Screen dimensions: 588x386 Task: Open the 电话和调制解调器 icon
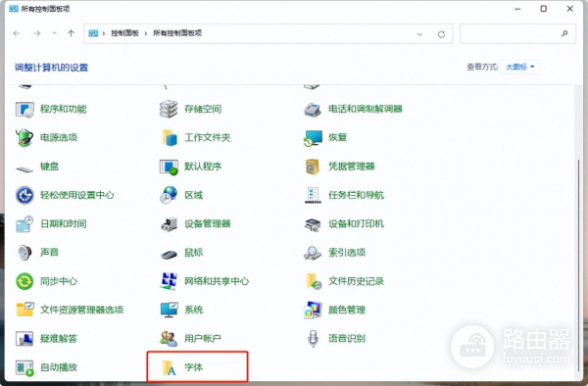313,110
